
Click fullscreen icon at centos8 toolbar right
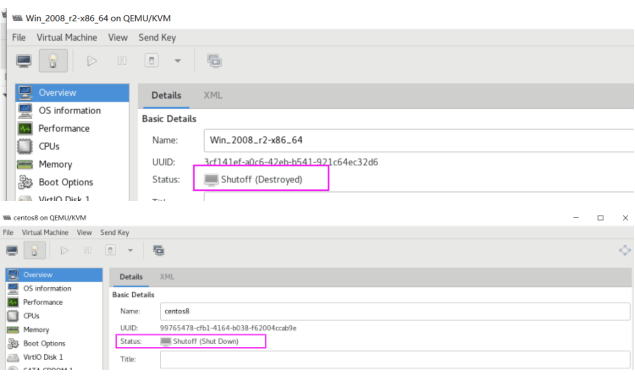tap(624, 250)
